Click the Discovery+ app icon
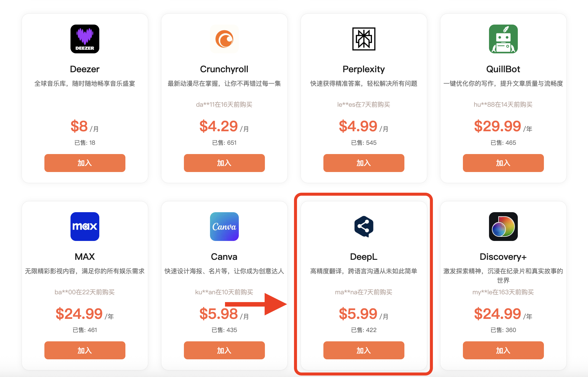 click(x=503, y=227)
